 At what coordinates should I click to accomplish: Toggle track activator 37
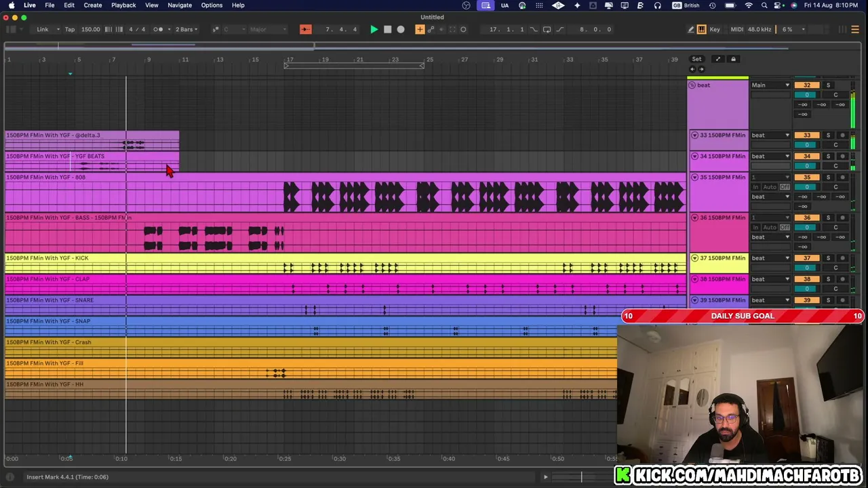(807, 258)
